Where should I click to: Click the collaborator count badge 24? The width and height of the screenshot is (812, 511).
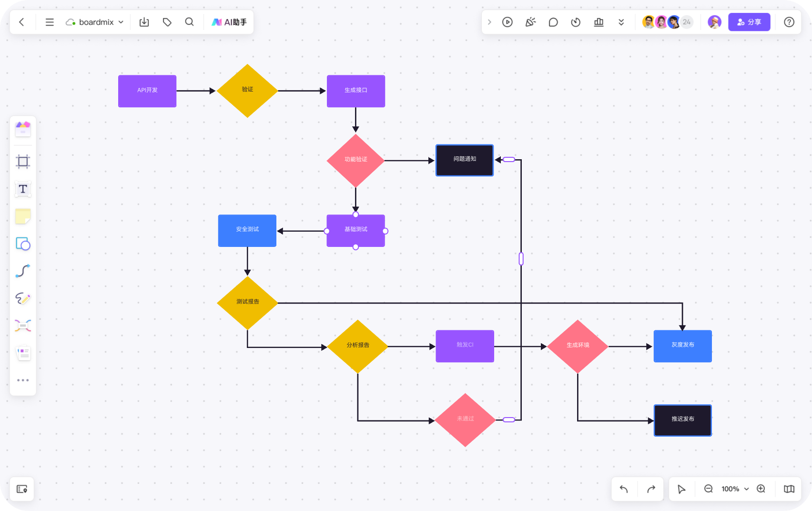[687, 22]
